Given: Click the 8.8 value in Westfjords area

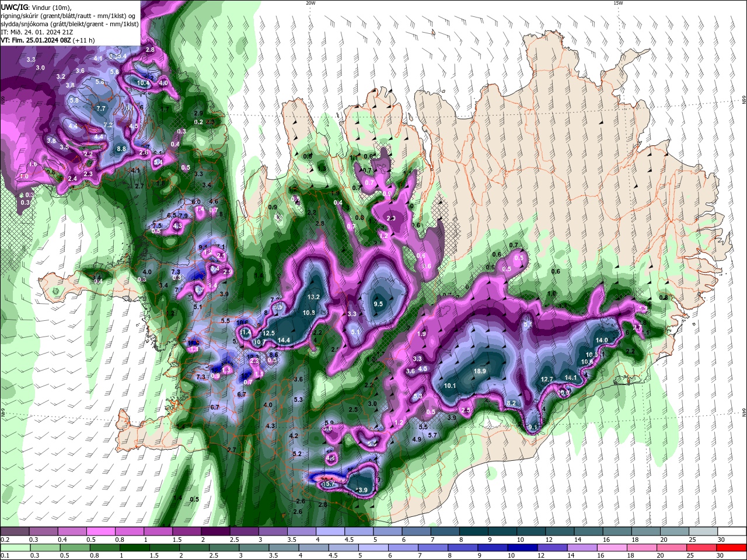Looking at the screenshot, I should [121, 149].
